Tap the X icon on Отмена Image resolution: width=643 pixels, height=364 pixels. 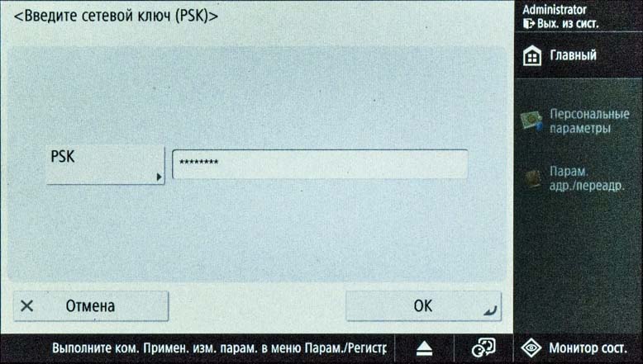tap(27, 306)
